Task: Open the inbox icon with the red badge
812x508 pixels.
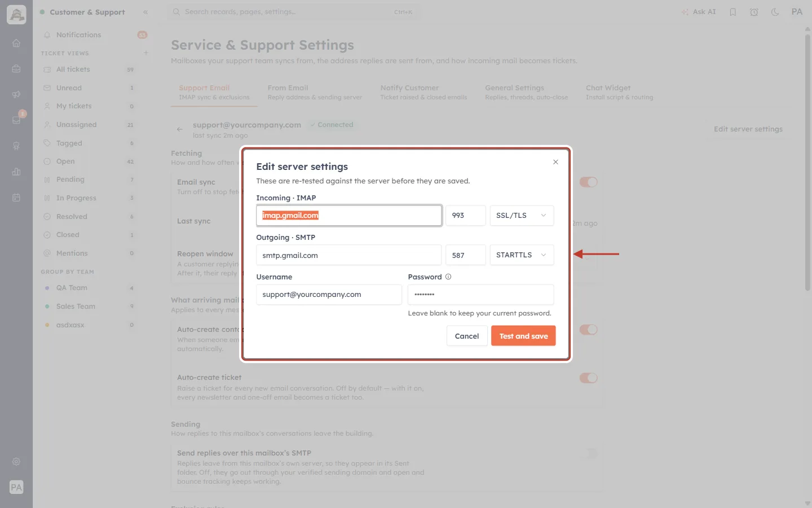Action: click(x=16, y=120)
